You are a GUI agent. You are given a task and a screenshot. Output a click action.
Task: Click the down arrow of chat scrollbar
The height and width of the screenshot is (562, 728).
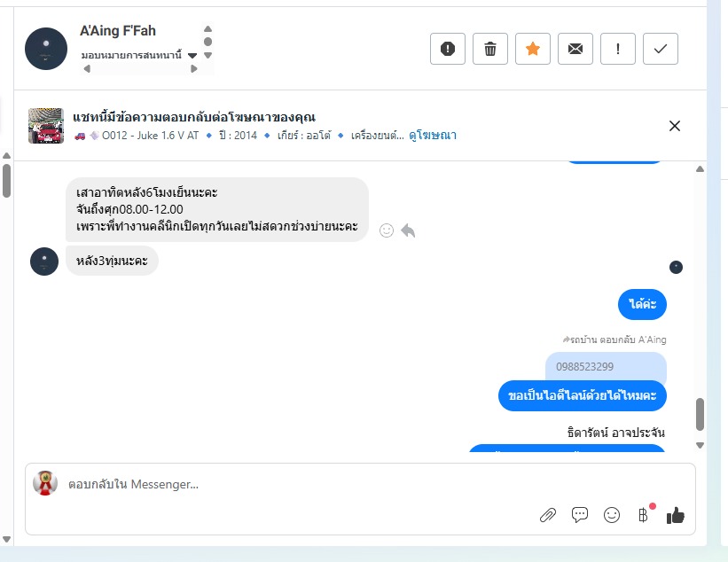[700, 445]
